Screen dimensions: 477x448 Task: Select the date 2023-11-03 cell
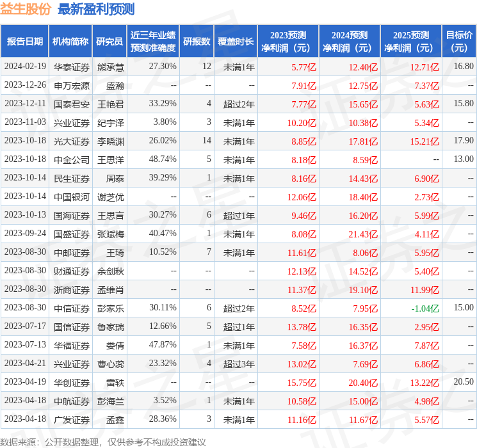coord(25,122)
